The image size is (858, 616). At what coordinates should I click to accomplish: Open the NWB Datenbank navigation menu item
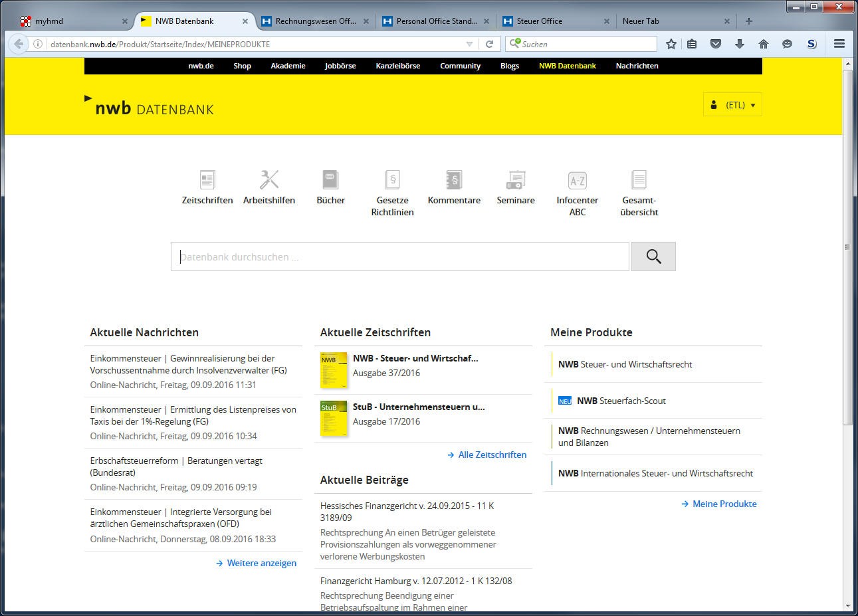568,66
